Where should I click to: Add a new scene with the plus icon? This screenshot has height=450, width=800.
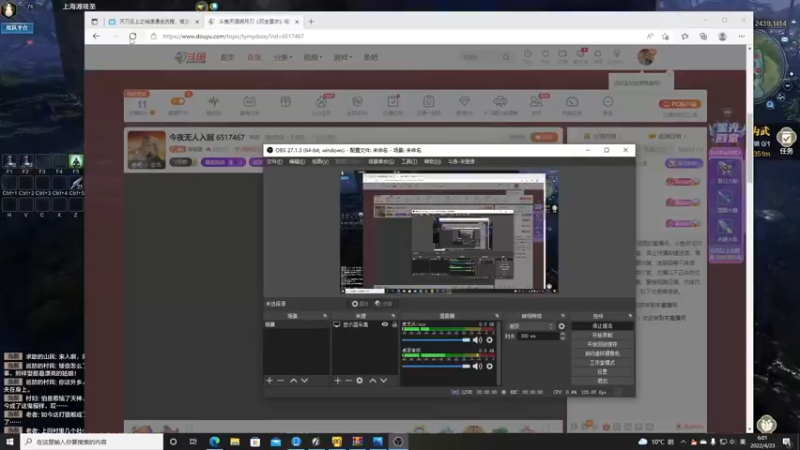269,381
